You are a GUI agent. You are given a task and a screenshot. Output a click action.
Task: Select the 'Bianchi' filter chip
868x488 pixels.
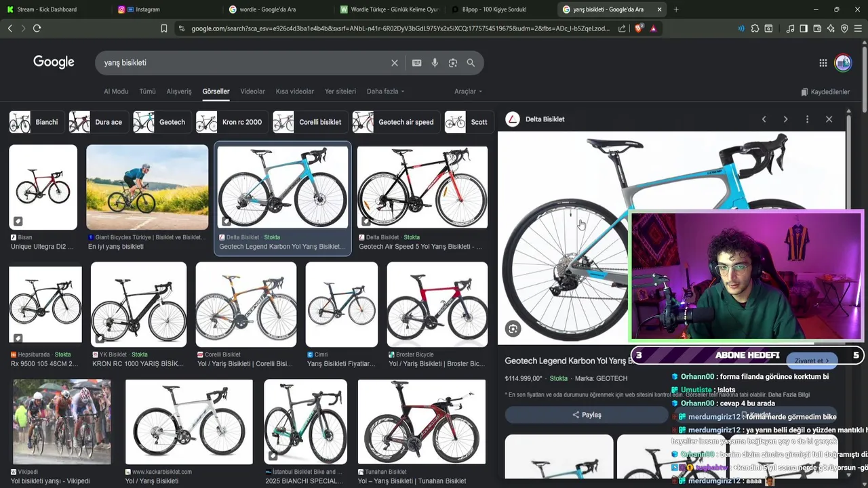(x=37, y=122)
